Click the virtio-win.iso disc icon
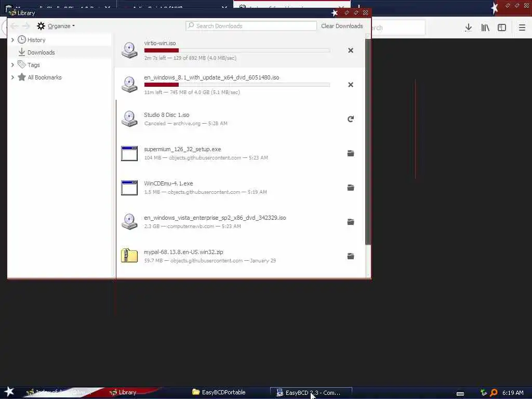 pyautogui.click(x=129, y=50)
